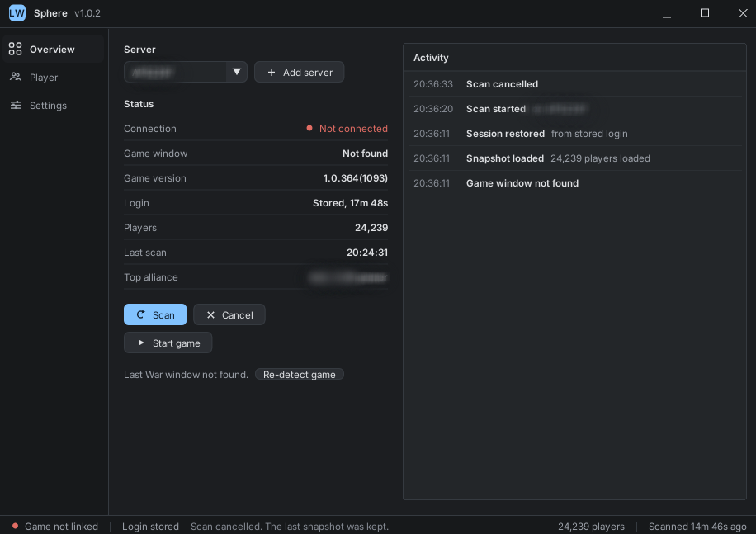Click the Add server button
This screenshot has height=534, width=756.
299,72
